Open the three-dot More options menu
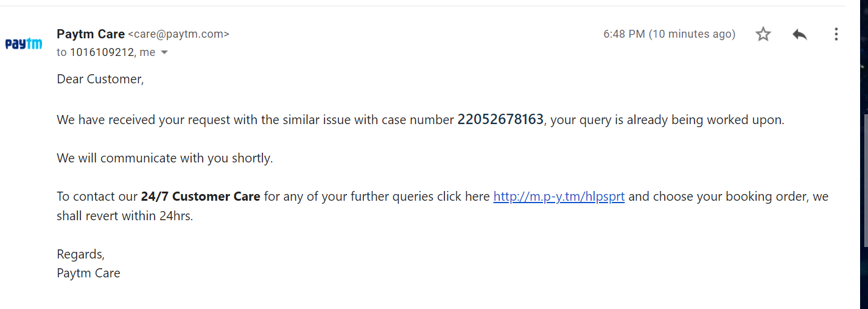 (836, 34)
